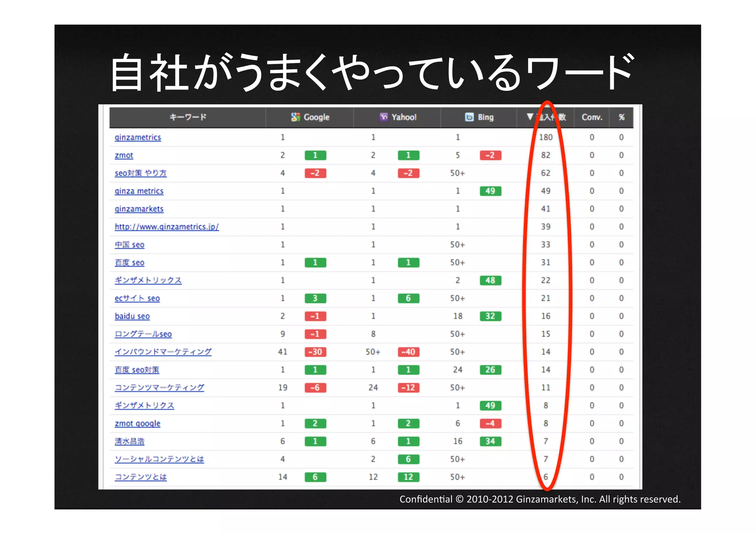Viewport: 756px width, 534px height.
Task: Click the red -6 Google badge for コンテンツマーケティング
Action: click(x=315, y=388)
